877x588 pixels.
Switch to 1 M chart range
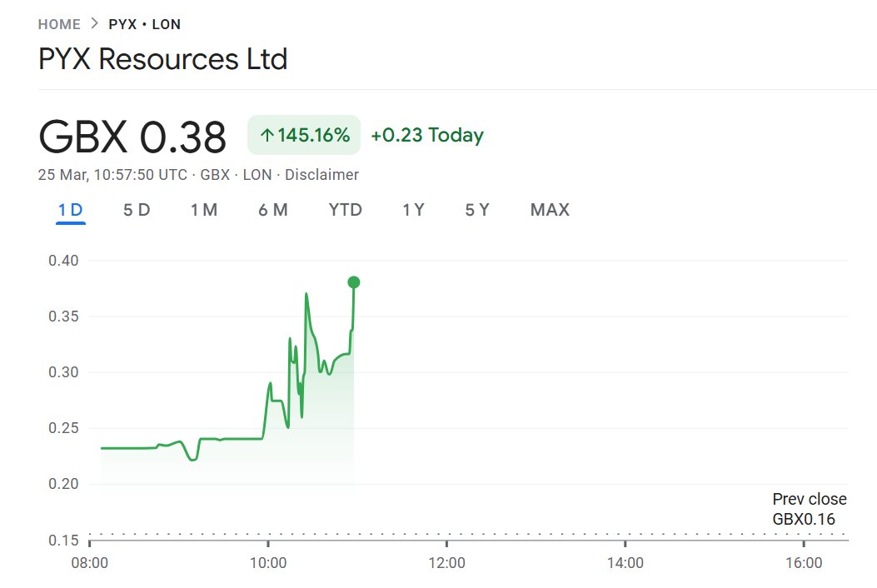[204, 210]
